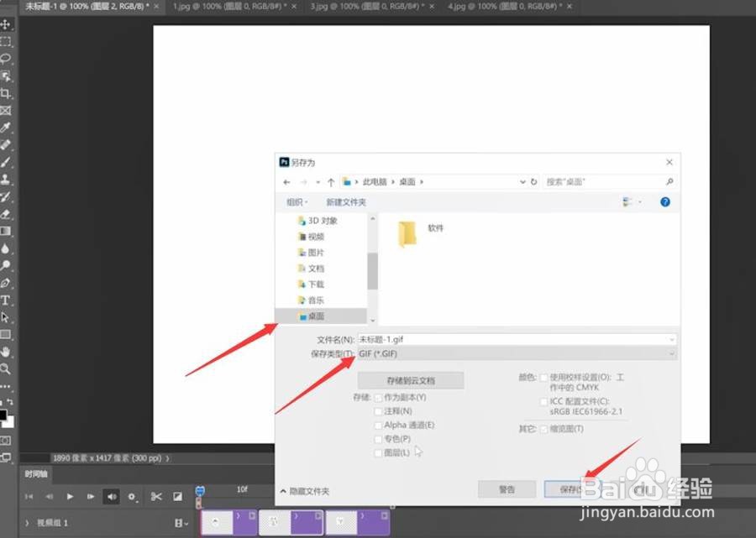Split the clip with the scissors icon

(156, 497)
